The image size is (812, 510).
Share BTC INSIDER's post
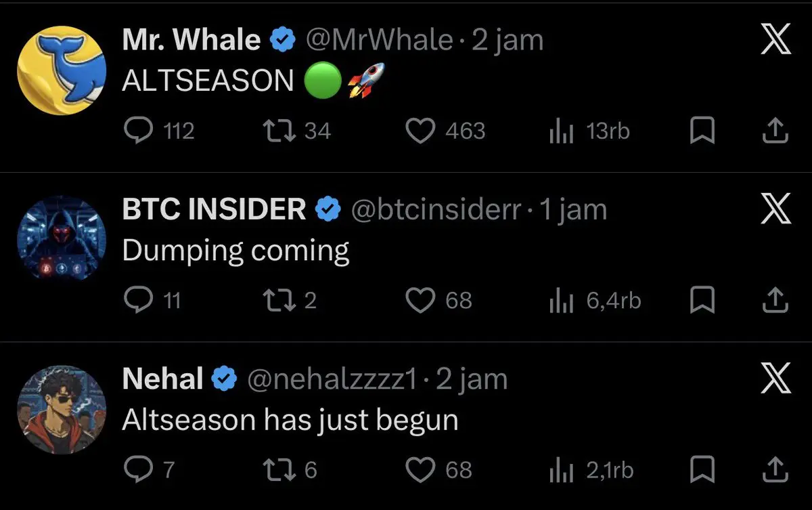(x=775, y=300)
